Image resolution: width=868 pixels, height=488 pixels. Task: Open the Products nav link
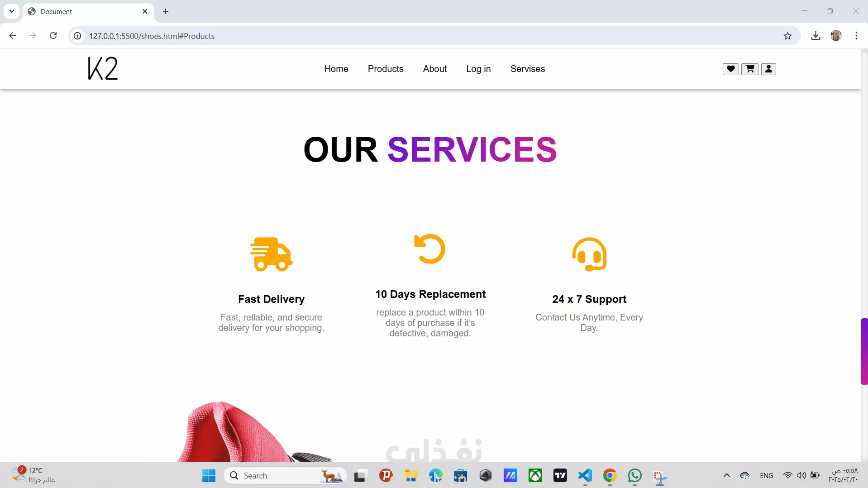click(x=386, y=69)
